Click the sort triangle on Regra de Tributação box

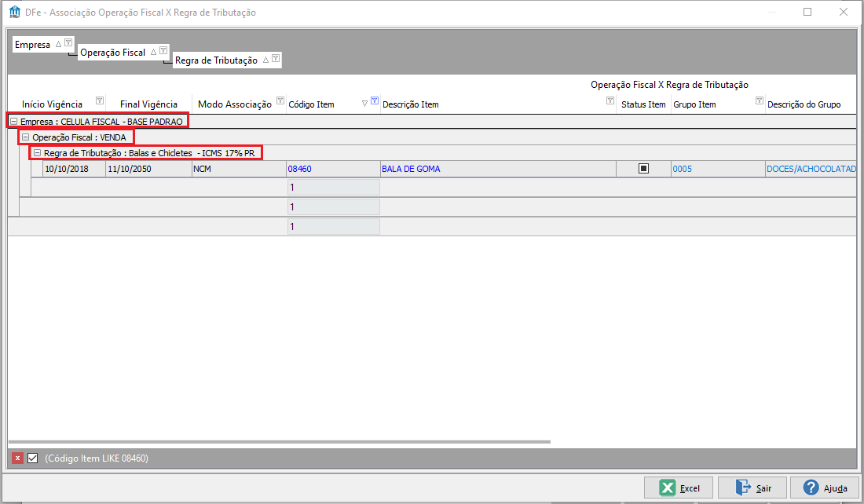pyautogui.click(x=265, y=60)
